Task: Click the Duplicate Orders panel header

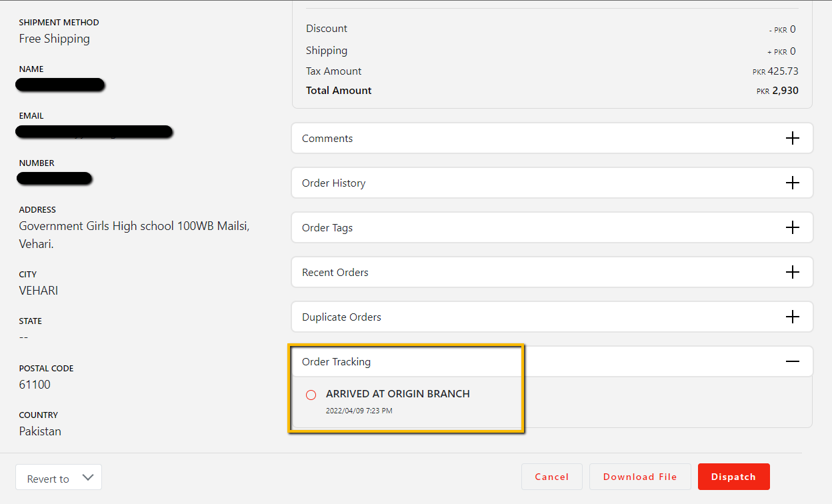Action: 341,317
